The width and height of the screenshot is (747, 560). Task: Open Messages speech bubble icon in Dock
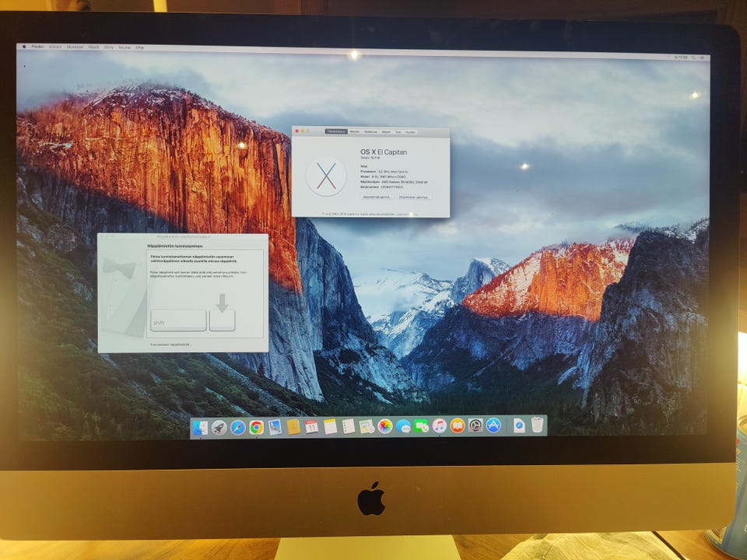click(x=403, y=426)
